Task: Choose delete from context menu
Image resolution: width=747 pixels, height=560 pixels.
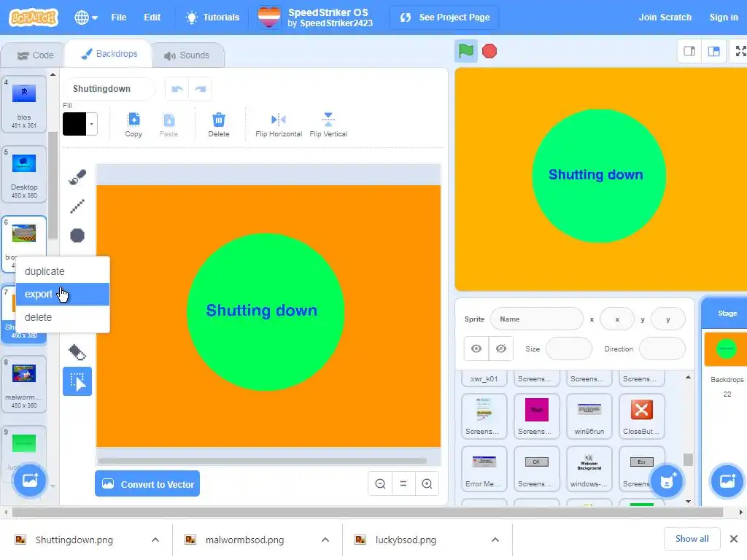Action: (x=63, y=317)
